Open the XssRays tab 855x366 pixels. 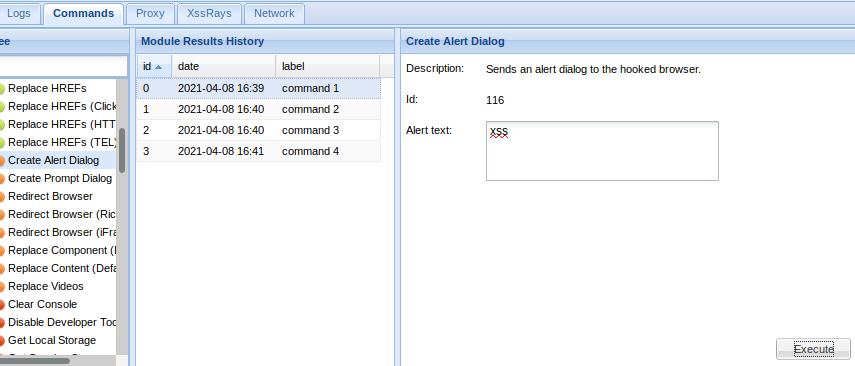coord(209,14)
